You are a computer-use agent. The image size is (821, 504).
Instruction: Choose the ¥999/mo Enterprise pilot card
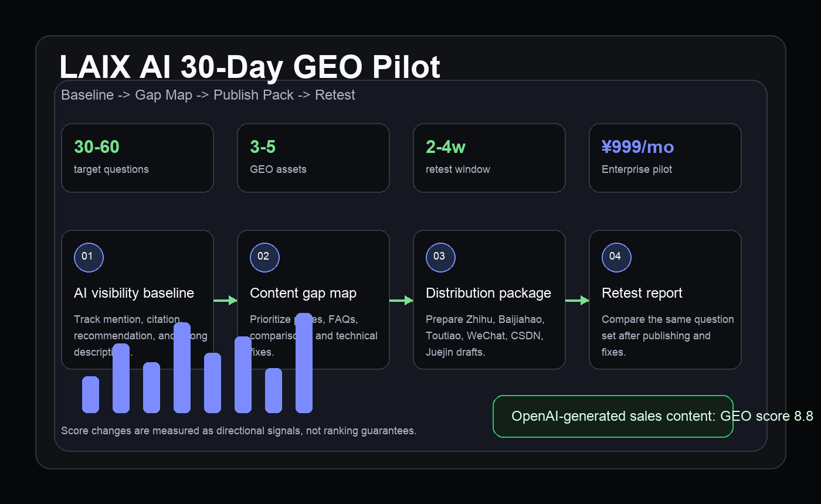coord(665,158)
